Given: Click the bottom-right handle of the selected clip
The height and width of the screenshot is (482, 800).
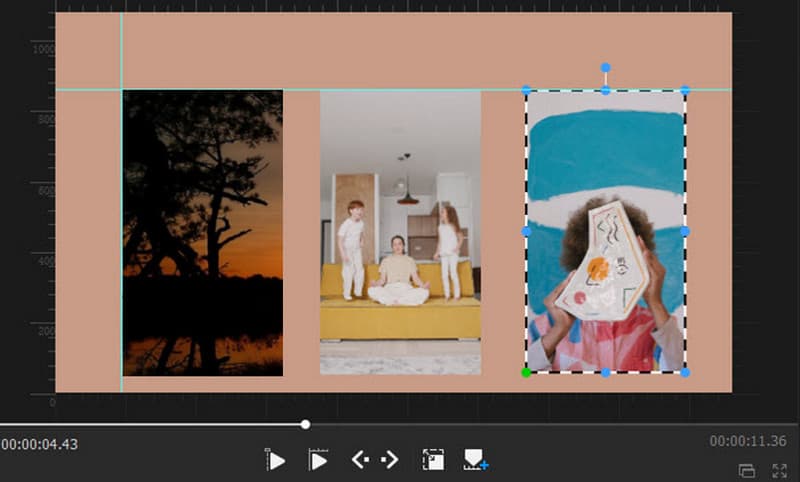Looking at the screenshot, I should coord(685,373).
